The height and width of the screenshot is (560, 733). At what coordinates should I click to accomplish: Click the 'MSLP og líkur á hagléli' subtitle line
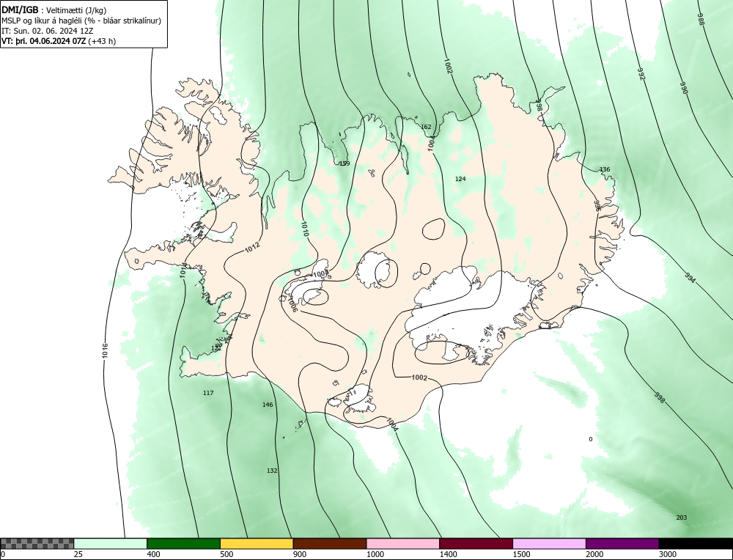(82, 21)
